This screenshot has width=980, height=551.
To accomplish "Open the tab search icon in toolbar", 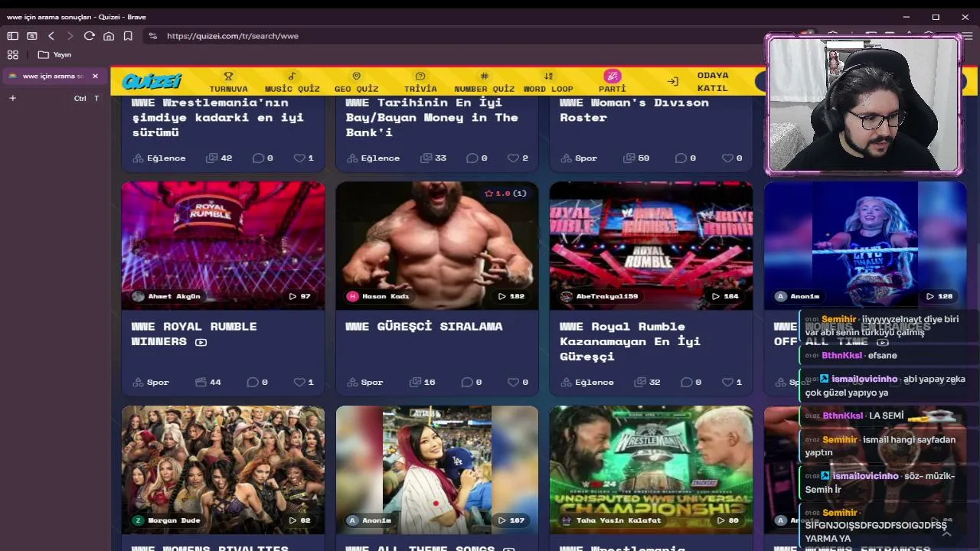I will (32, 36).
